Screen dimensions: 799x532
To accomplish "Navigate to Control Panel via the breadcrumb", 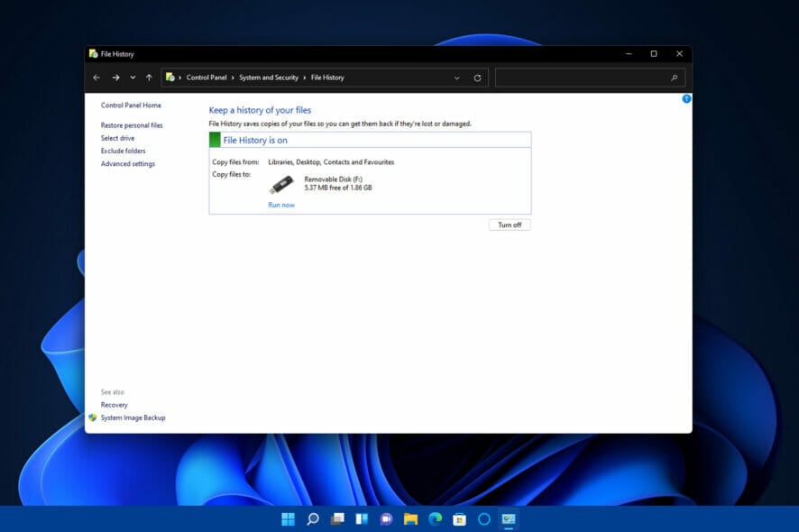I will [x=207, y=78].
